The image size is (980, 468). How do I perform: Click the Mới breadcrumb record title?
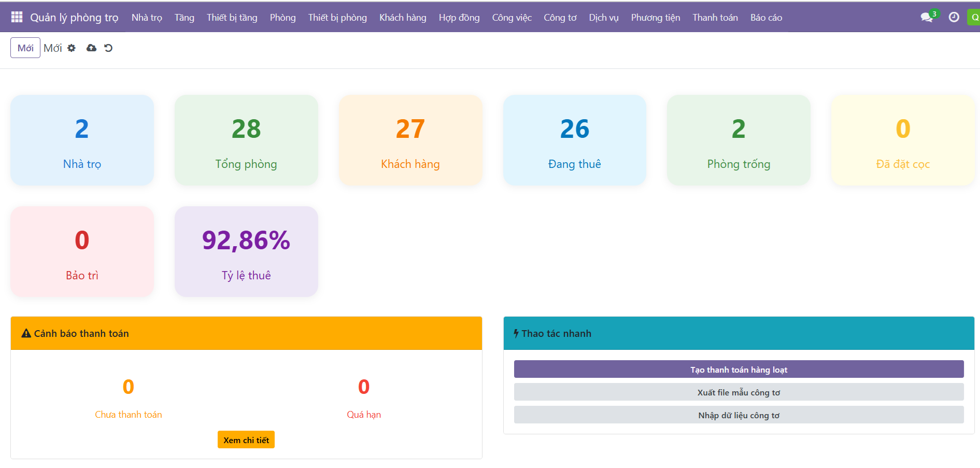pyautogui.click(x=53, y=48)
